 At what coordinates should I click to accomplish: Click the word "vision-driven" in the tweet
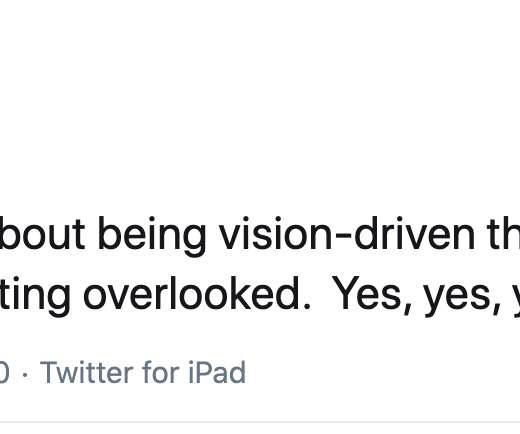click(347, 233)
